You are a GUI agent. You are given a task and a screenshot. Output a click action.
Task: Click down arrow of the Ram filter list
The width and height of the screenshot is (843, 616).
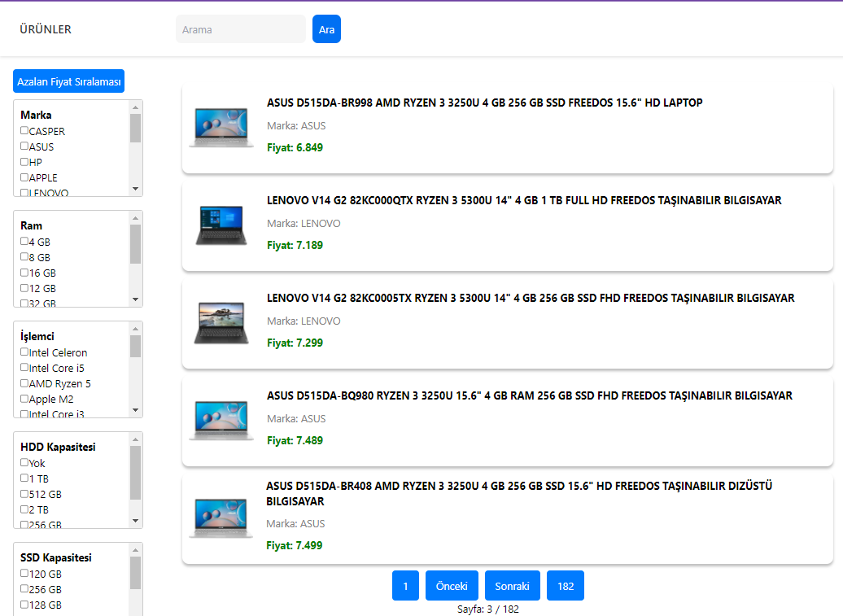[135, 299]
